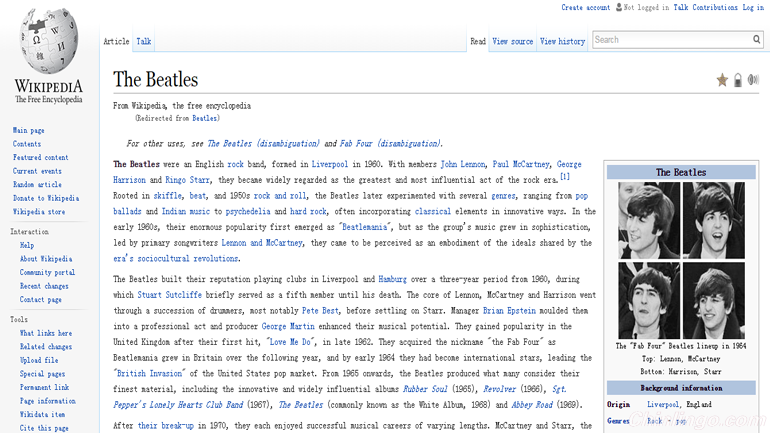Open Wikidata item link
The height and width of the screenshot is (433, 770).
tap(42, 414)
